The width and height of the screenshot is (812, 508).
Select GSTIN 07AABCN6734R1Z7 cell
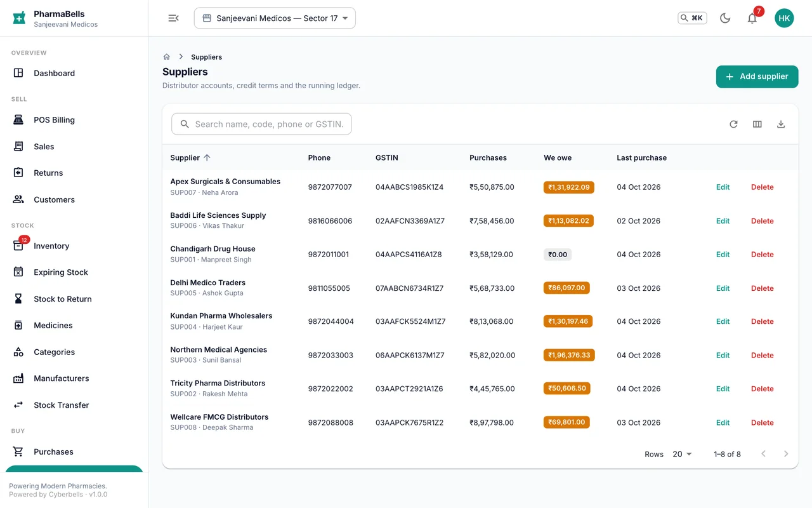pos(410,288)
